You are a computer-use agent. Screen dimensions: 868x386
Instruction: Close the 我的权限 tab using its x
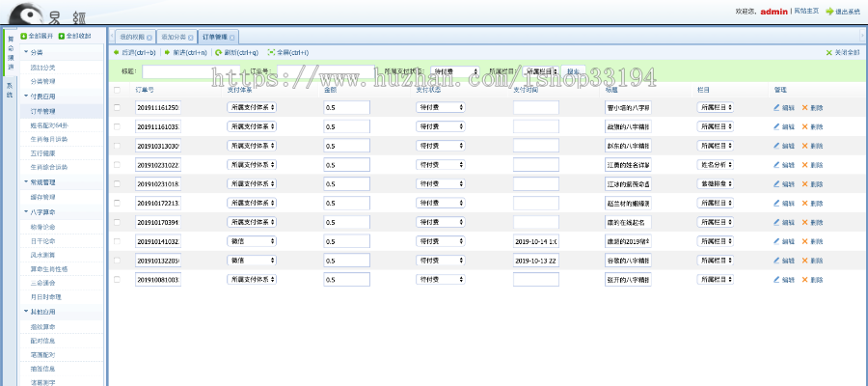(x=149, y=38)
